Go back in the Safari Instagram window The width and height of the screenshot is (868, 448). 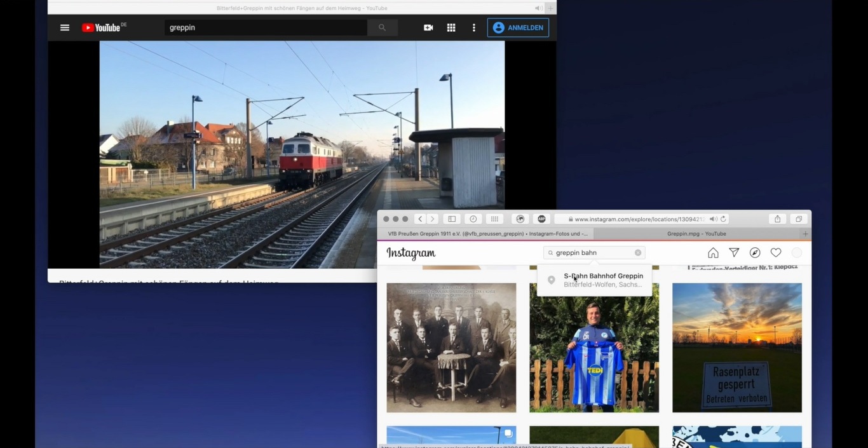click(x=420, y=219)
